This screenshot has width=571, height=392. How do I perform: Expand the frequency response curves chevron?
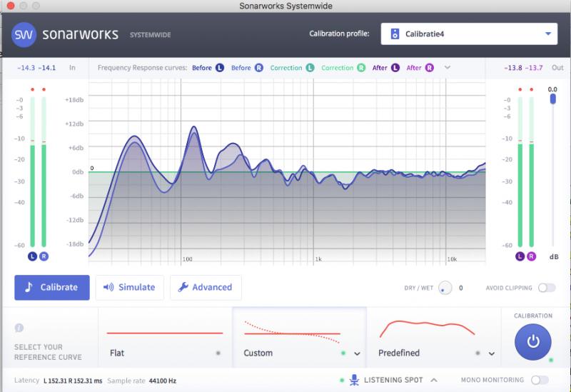[x=448, y=67]
